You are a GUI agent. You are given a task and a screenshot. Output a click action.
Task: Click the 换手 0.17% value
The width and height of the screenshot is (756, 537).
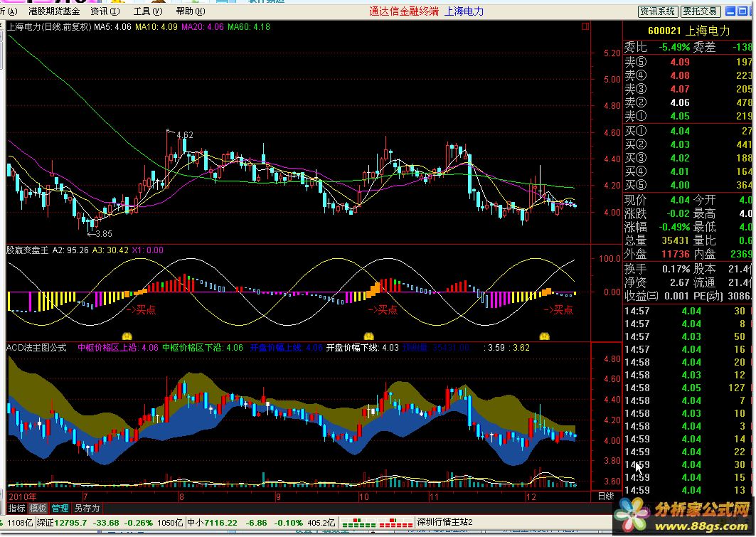(676, 269)
